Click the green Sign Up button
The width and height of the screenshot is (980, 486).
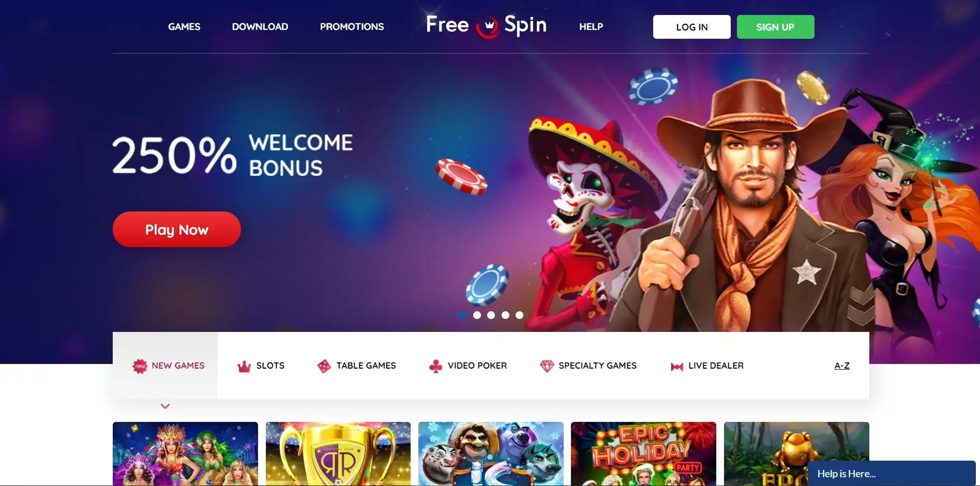coord(775,27)
